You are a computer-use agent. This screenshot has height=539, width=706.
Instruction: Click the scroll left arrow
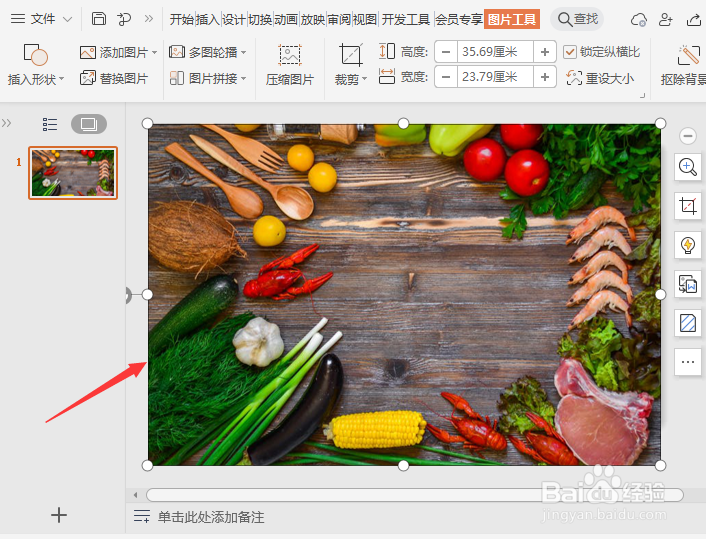tap(136, 495)
